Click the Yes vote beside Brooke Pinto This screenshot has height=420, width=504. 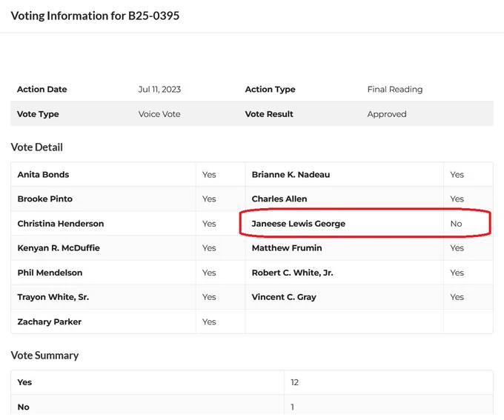click(x=209, y=199)
